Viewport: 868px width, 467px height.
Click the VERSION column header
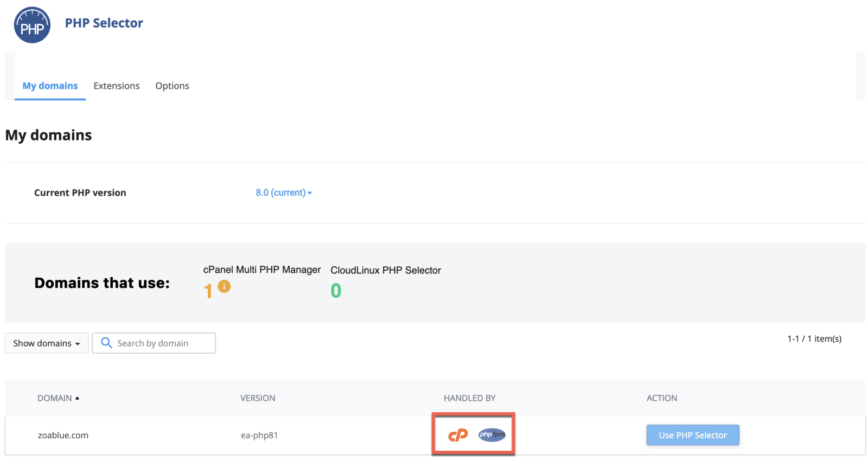[x=258, y=398]
